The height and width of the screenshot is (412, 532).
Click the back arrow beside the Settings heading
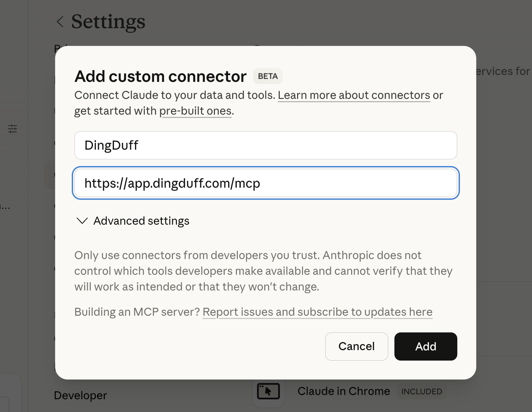coord(60,22)
